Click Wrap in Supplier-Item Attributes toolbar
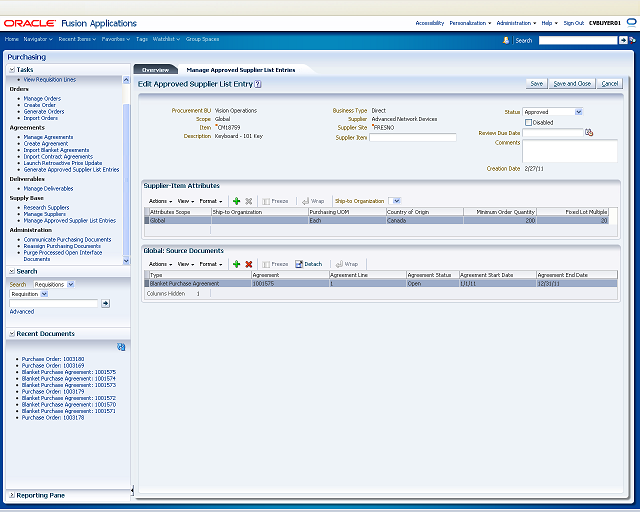 [313, 201]
